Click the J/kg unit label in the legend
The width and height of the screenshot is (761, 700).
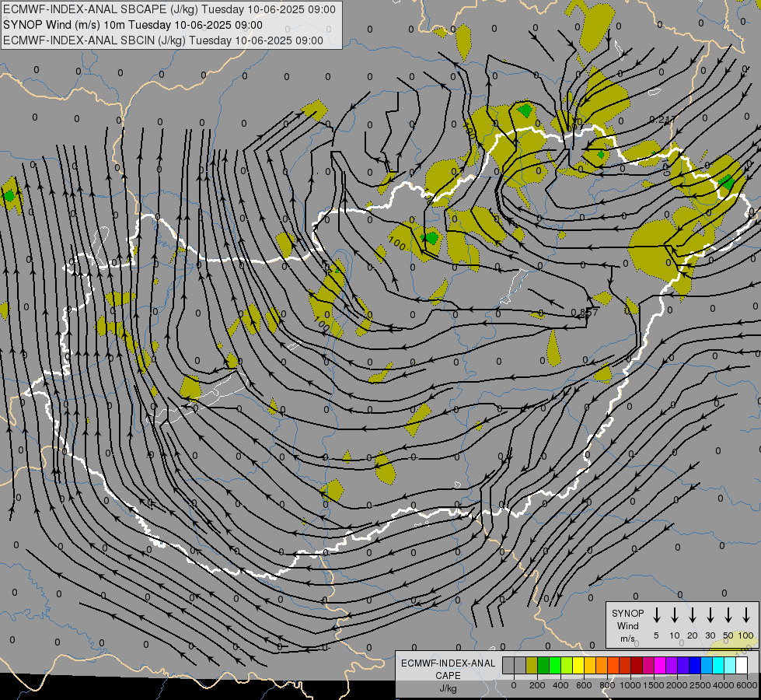[x=448, y=688]
